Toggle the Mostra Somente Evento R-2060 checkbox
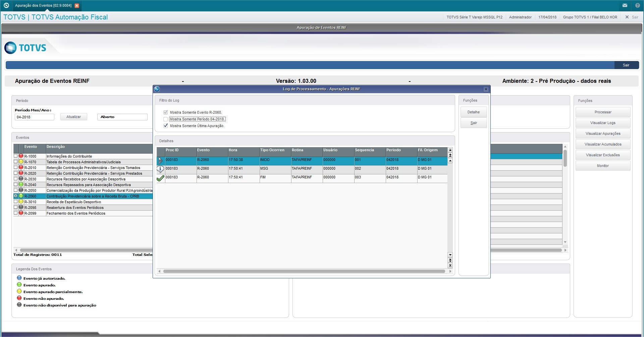The height and width of the screenshot is (337, 644). point(165,112)
